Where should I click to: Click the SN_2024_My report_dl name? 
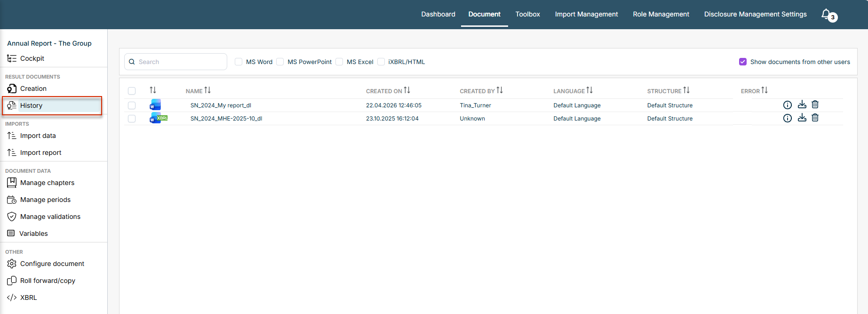[221, 105]
